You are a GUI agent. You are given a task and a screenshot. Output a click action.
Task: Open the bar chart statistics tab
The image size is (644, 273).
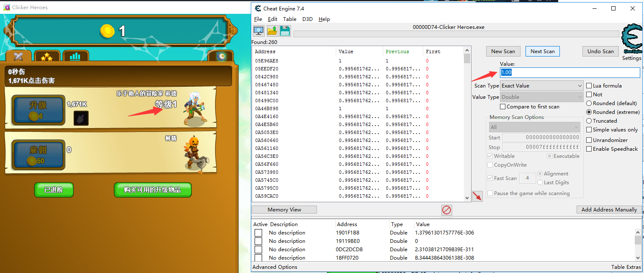75,57
